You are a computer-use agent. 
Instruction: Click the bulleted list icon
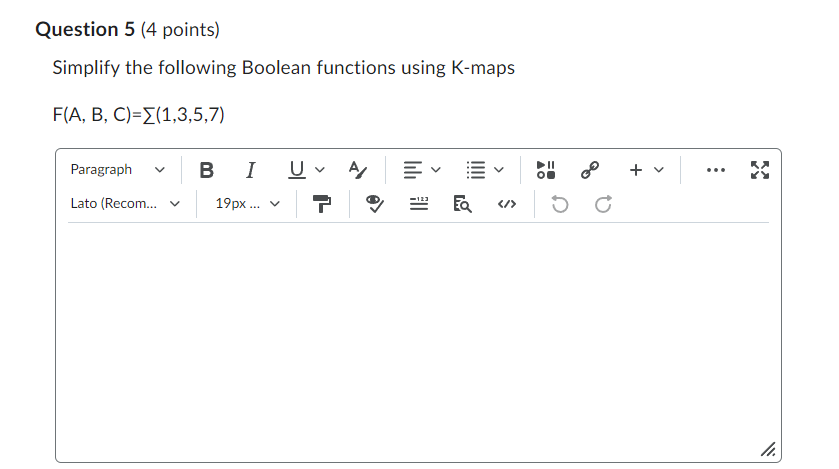coord(475,170)
